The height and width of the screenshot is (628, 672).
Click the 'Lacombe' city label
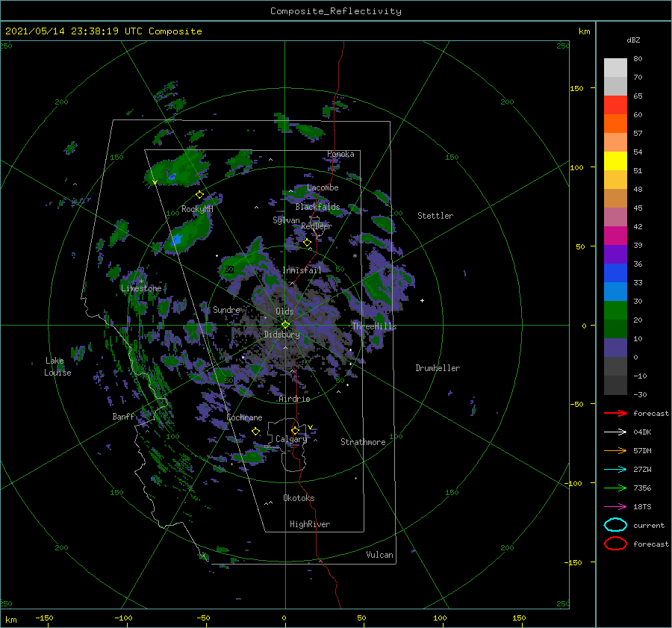pyautogui.click(x=323, y=187)
